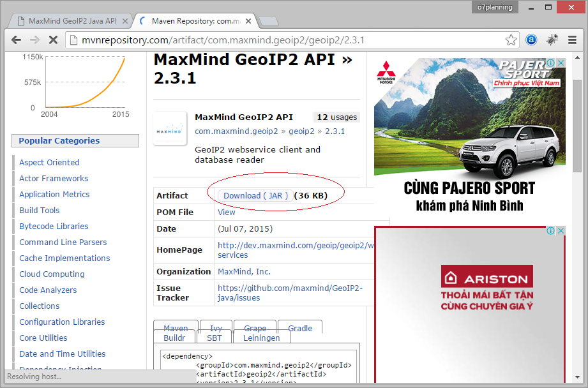The width and height of the screenshot is (588, 388).
Task: Click the vertical scrollbar thumb
Action: (x=577, y=126)
